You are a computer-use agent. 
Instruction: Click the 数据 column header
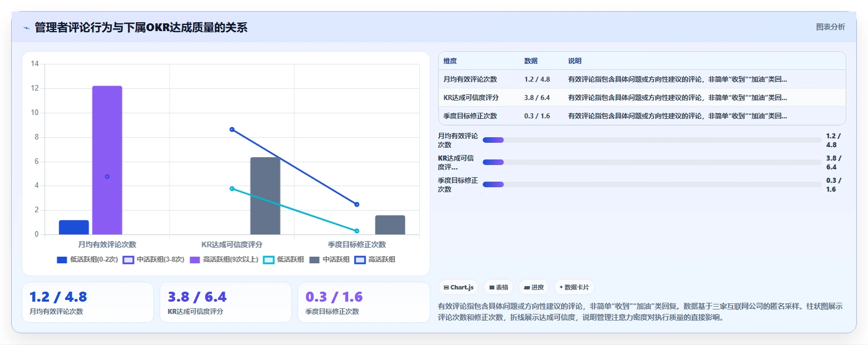point(531,61)
